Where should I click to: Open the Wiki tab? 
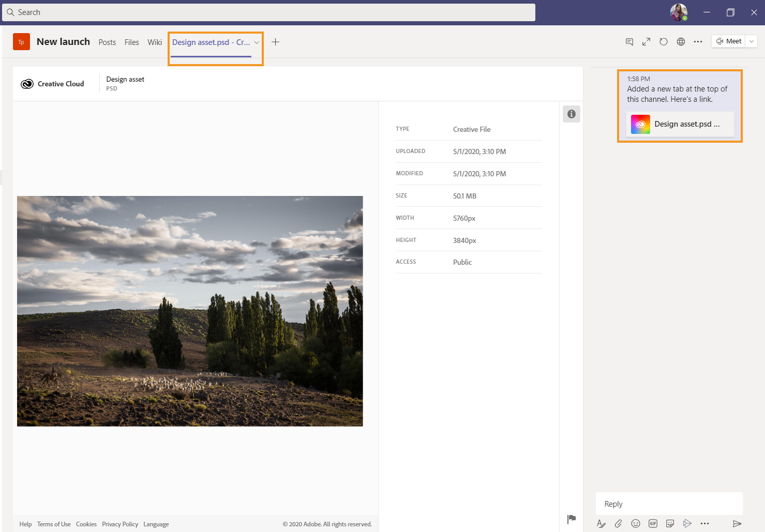(x=154, y=42)
